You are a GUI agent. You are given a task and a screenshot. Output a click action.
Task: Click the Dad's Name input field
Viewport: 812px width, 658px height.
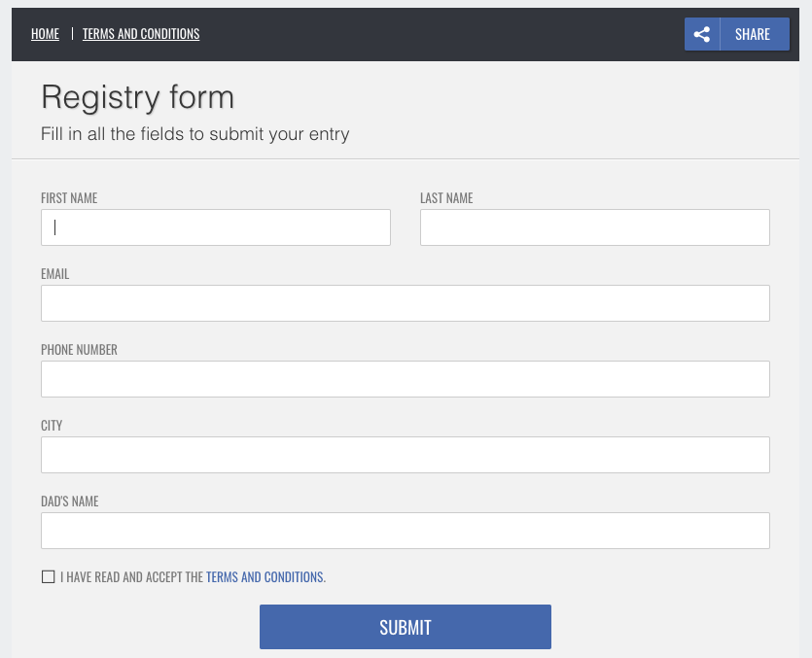[x=405, y=531]
